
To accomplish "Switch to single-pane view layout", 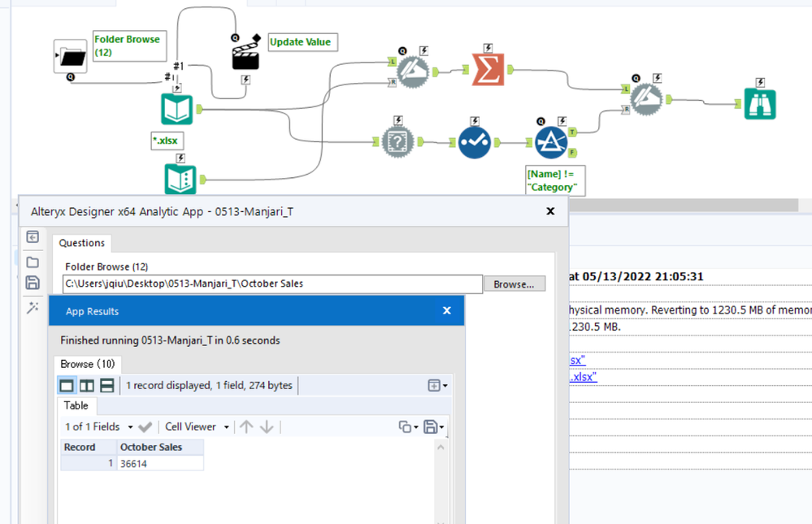I will pos(67,385).
